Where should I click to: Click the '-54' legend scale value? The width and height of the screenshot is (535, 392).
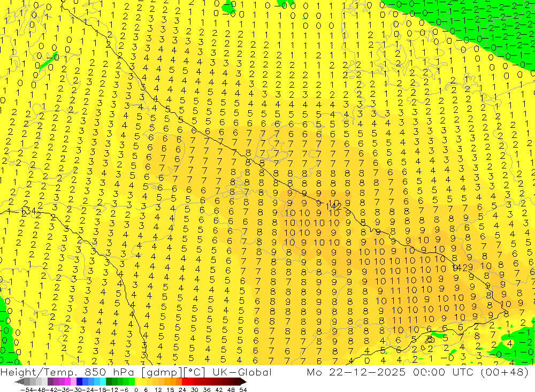pos(27,390)
